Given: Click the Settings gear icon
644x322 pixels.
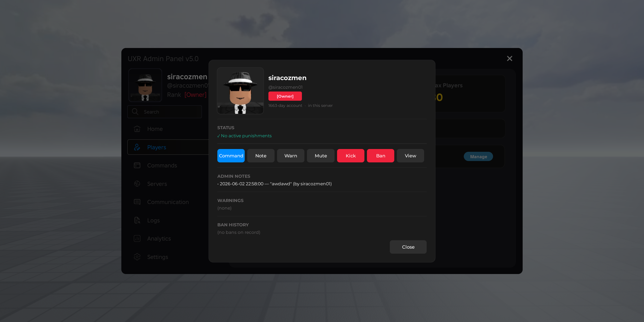Looking at the screenshot, I should (x=137, y=257).
